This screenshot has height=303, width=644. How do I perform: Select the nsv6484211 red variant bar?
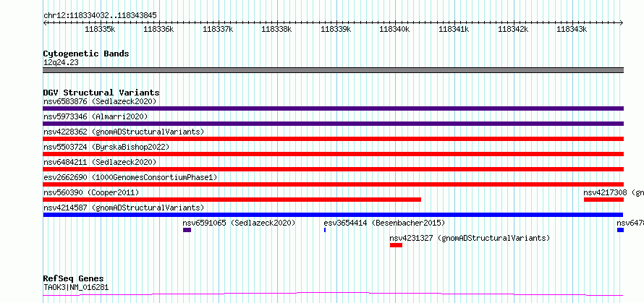(x=333, y=169)
